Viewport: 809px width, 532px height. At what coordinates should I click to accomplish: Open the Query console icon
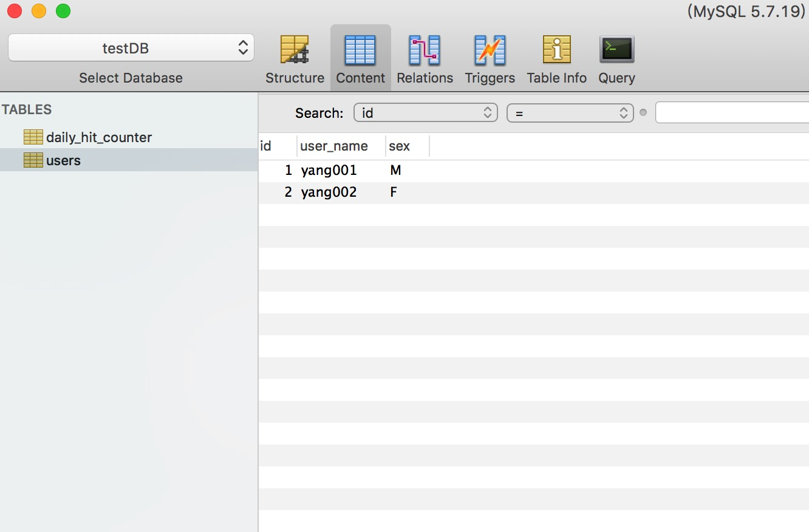[x=616, y=50]
